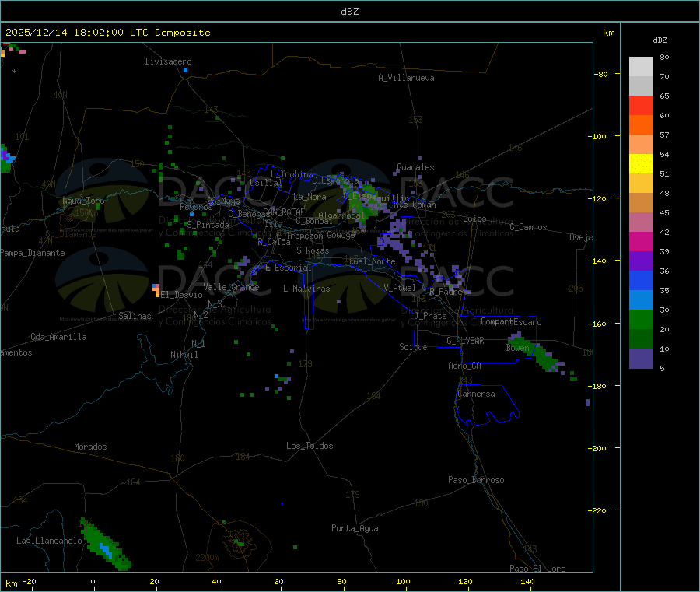This screenshot has height=592, width=700.
Task: Click the CompantEscard location label
Action: click(x=511, y=321)
